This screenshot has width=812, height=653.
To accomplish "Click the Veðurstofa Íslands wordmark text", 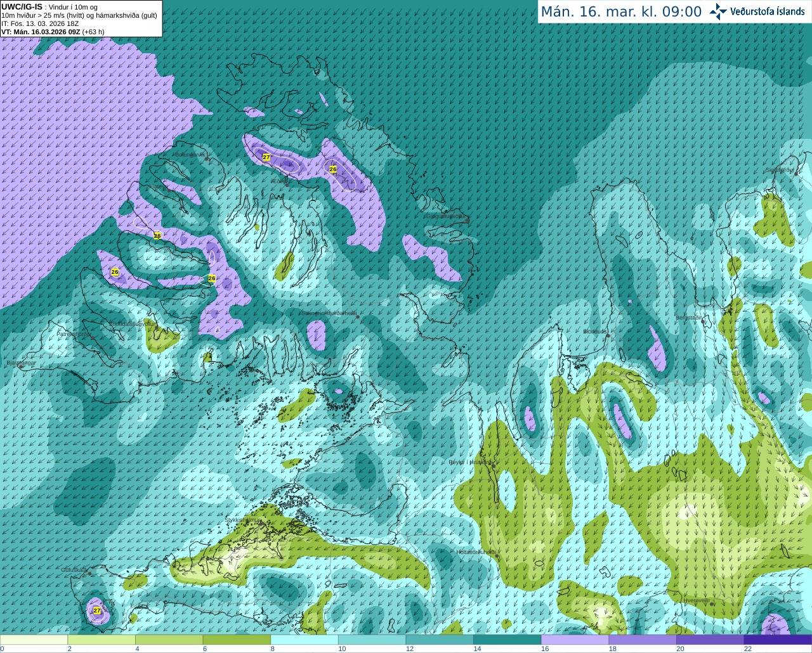I will coord(767,11).
